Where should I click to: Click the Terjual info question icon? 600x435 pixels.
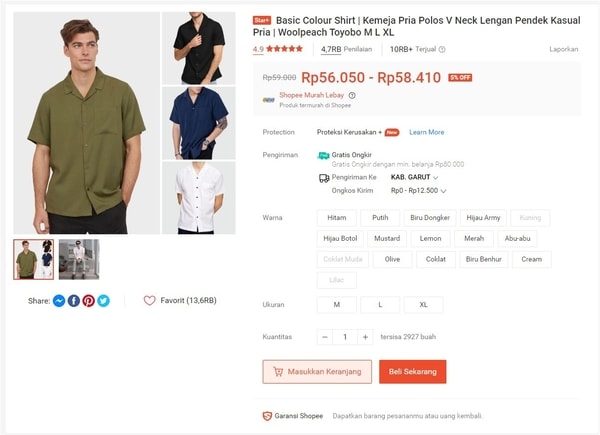442,49
